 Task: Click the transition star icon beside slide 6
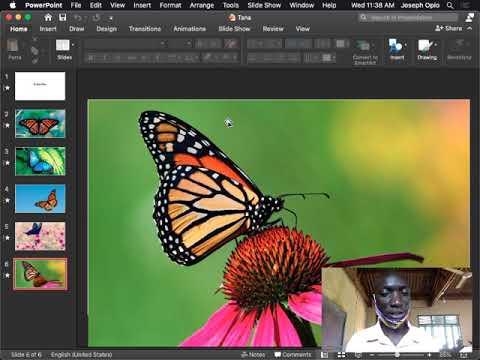(x=7, y=275)
